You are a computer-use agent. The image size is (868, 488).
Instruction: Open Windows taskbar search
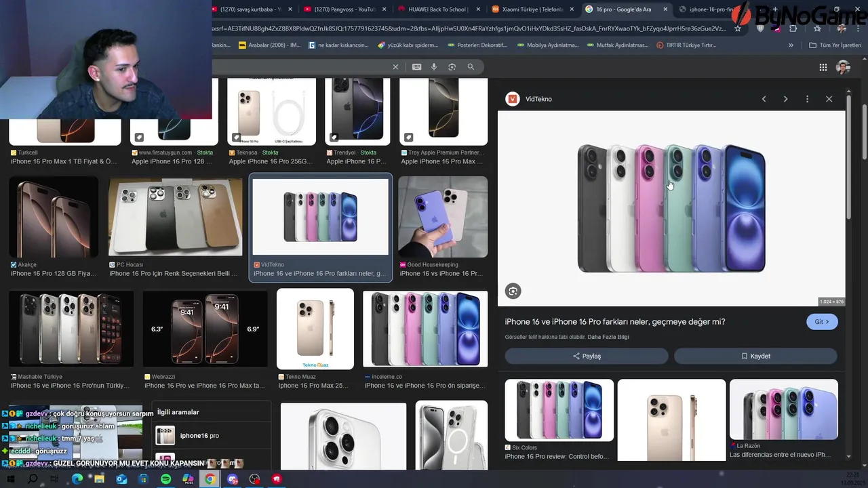(33, 479)
